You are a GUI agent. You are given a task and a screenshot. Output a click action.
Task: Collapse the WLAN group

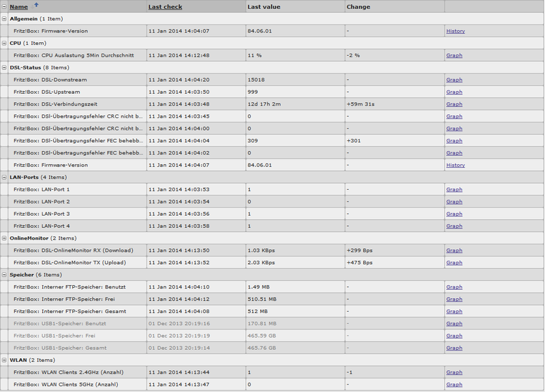point(4,361)
